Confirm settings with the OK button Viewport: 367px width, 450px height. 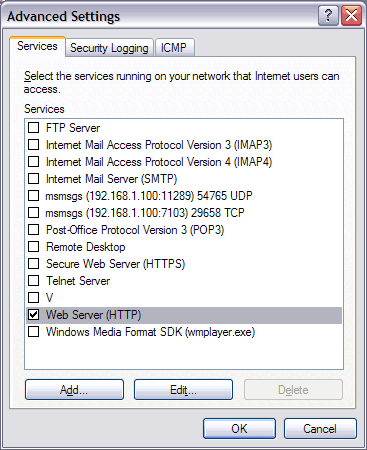239,429
